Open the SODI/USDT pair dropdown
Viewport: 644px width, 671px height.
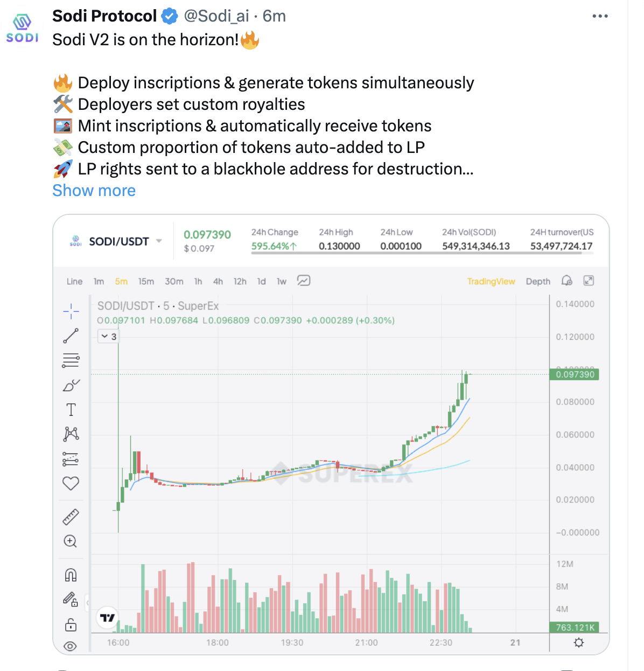(x=159, y=241)
